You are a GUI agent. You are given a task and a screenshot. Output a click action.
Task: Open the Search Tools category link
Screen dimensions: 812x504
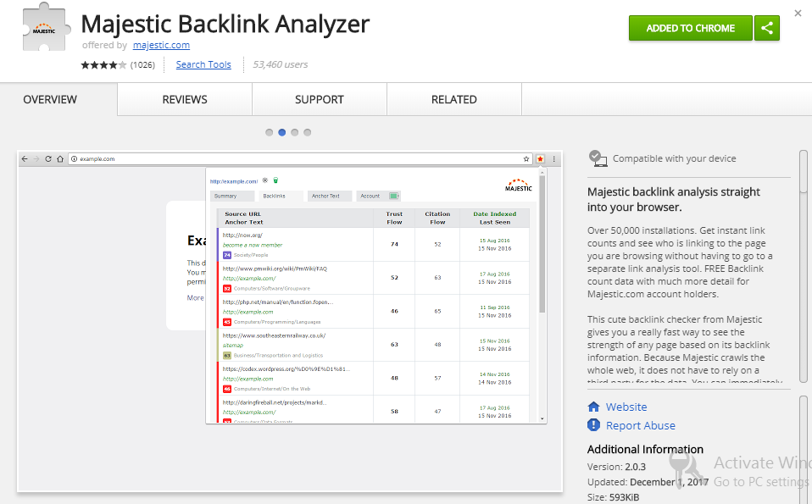coord(203,64)
